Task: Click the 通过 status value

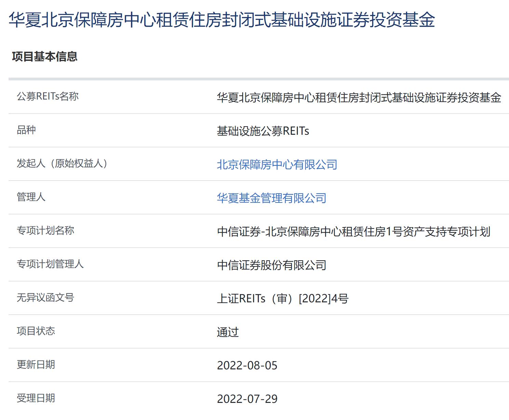Action: pos(228,332)
